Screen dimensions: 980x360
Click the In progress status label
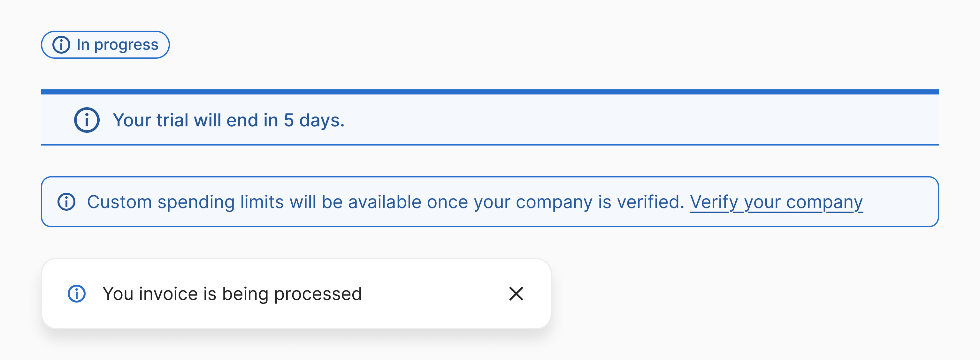(x=117, y=45)
